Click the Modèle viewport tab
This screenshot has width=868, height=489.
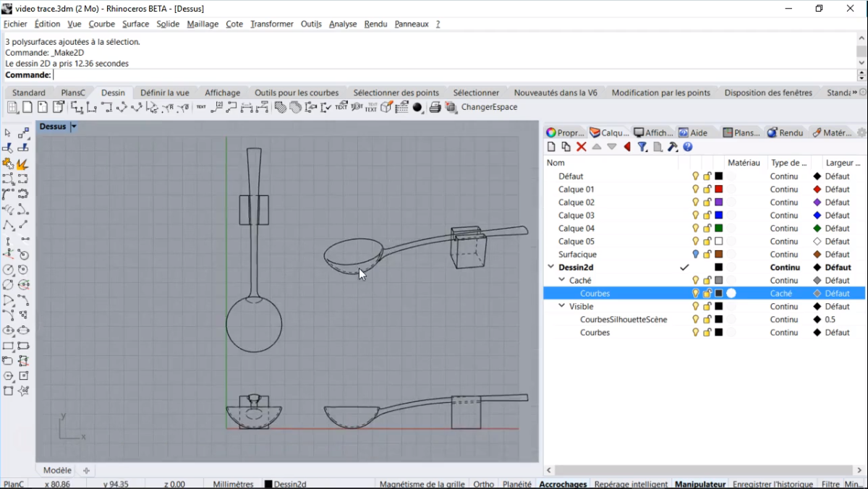(x=57, y=470)
